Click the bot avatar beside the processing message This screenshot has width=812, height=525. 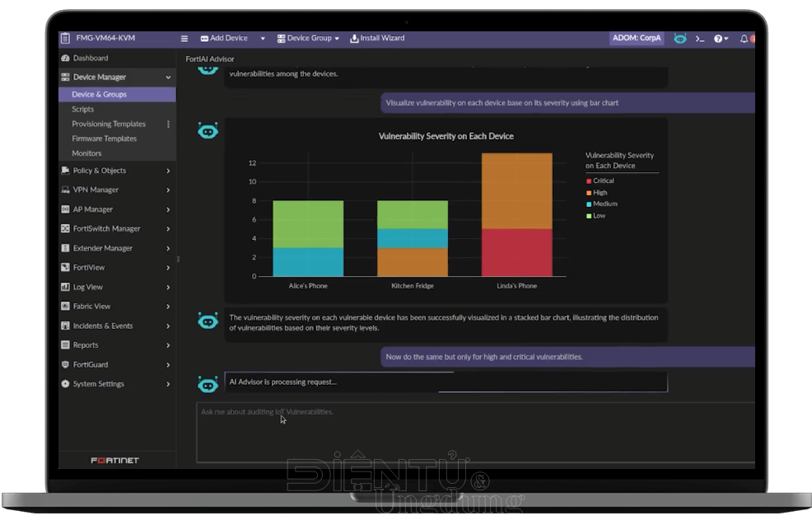click(208, 385)
